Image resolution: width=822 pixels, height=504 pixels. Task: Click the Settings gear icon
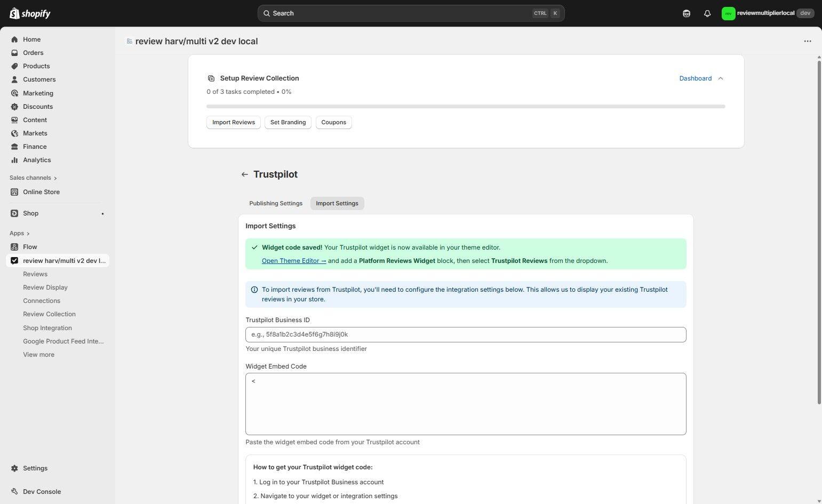14,468
